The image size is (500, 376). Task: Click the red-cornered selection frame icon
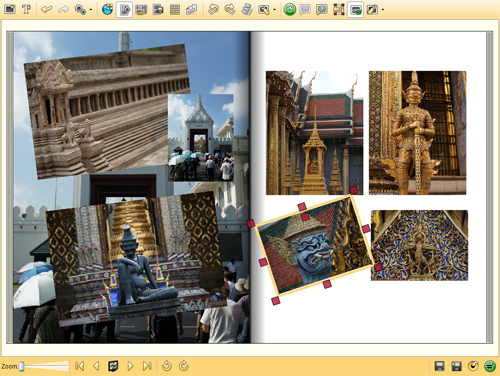tap(339, 9)
